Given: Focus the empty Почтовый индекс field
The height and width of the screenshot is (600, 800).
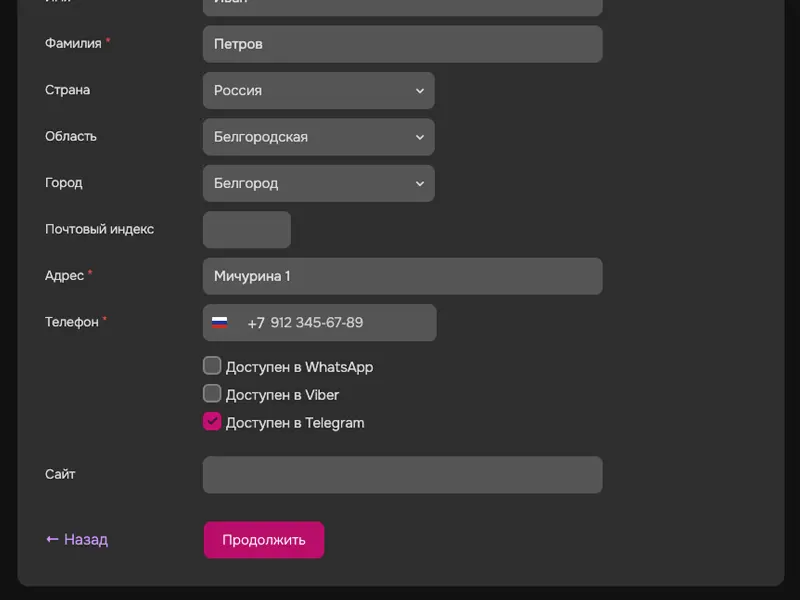Looking at the screenshot, I should pos(246,230).
